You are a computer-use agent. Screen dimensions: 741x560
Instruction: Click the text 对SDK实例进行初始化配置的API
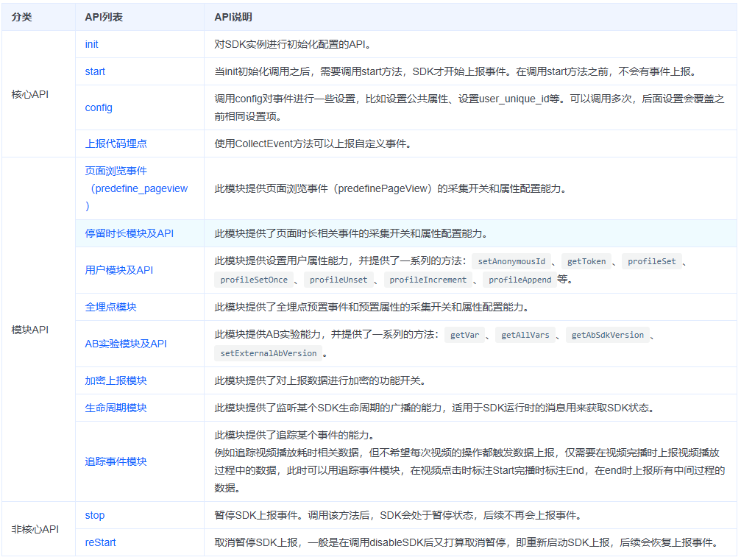coord(293,44)
